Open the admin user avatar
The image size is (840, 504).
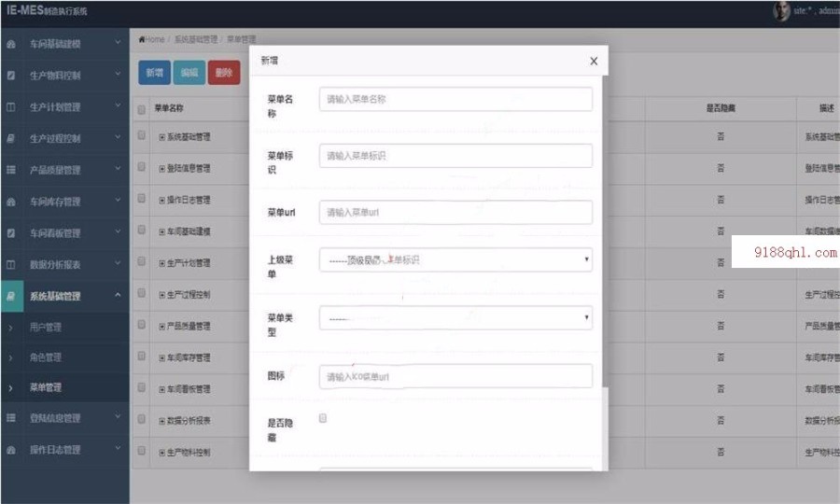point(781,10)
